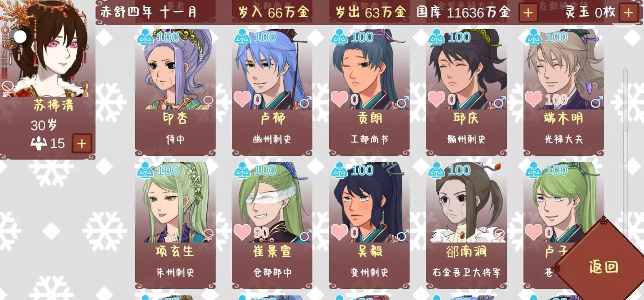
Task: Click the white circle on the empress portrait
Action: [x=20, y=37]
